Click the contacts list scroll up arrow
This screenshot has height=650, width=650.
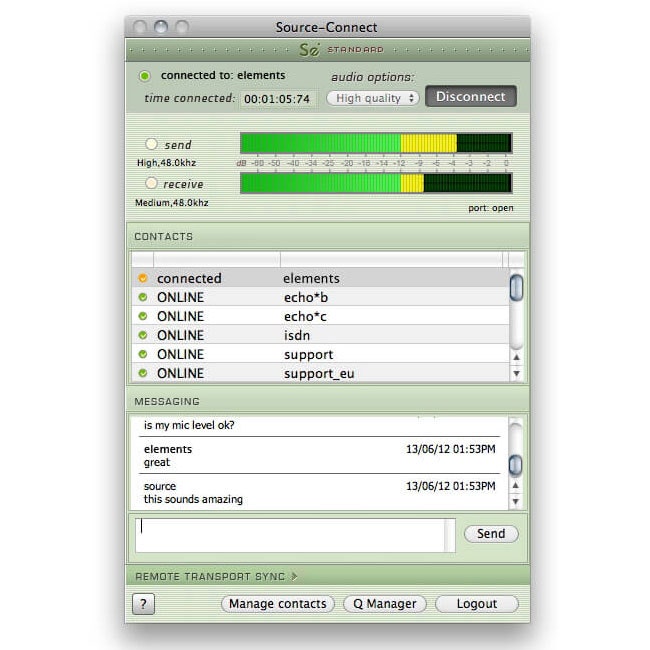coord(517,357)
